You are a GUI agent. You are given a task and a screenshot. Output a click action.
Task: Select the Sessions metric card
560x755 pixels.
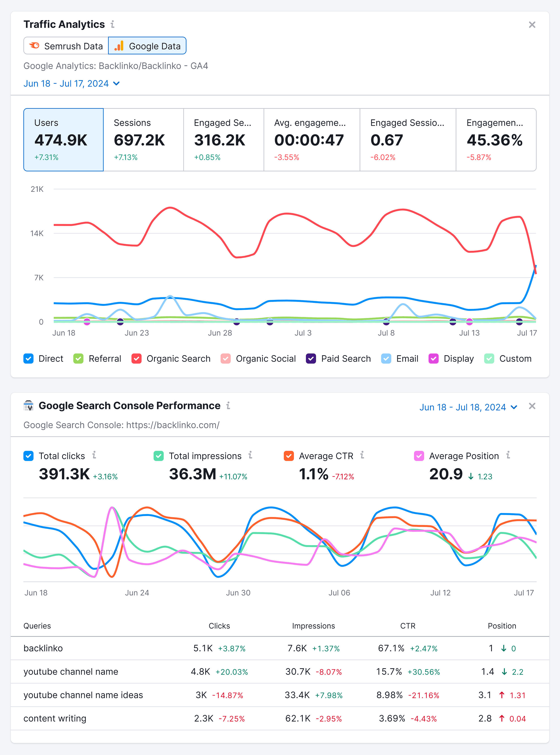coord(143,139)
